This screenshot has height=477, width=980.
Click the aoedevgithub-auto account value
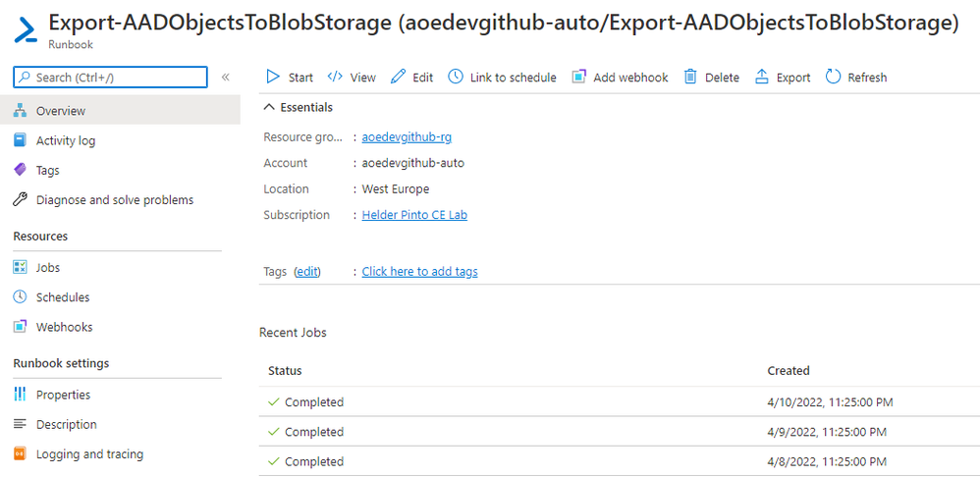413,163
